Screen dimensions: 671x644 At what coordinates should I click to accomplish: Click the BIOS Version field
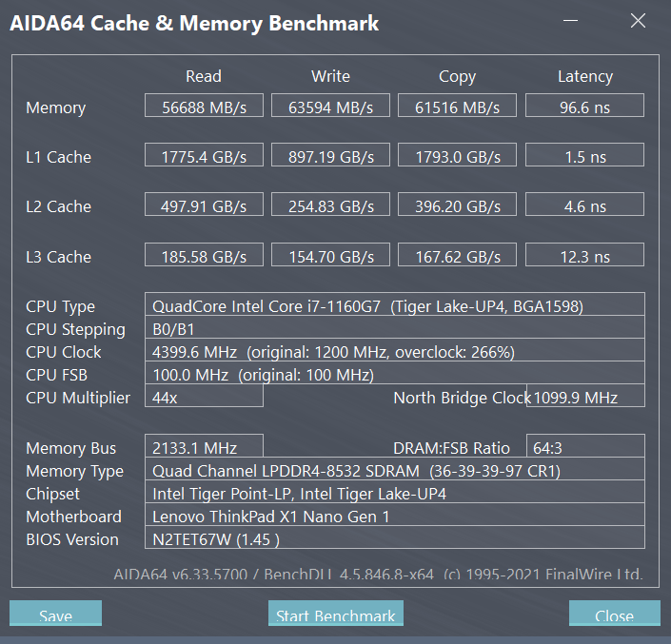pyautogui.click(x=395, y=537)
